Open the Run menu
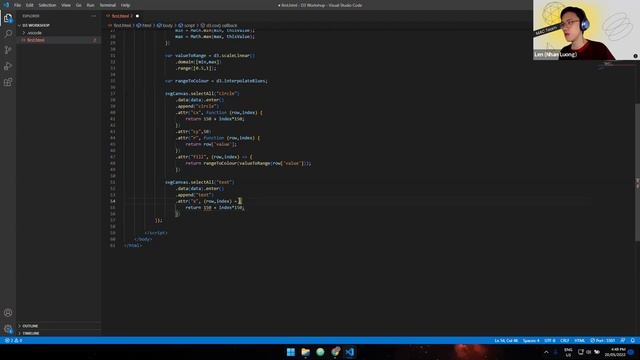Screen dimensions: 640x360 coord(91,5)
